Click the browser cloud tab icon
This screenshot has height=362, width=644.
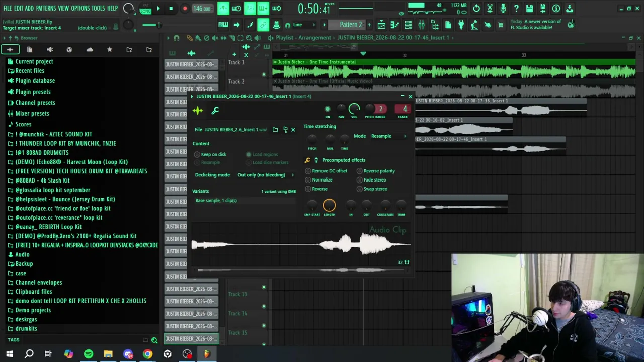[90, 49]
